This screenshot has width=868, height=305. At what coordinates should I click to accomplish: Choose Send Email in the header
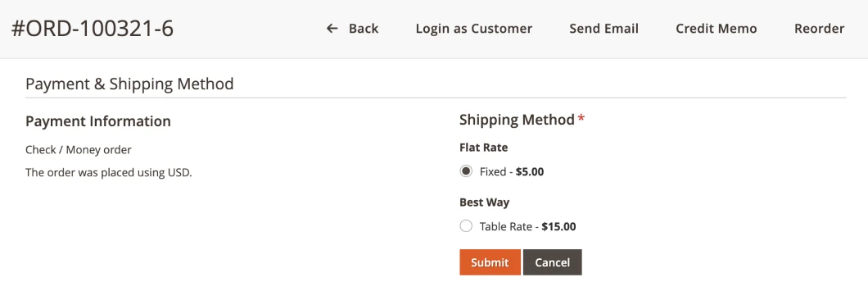tap(604, 28)
